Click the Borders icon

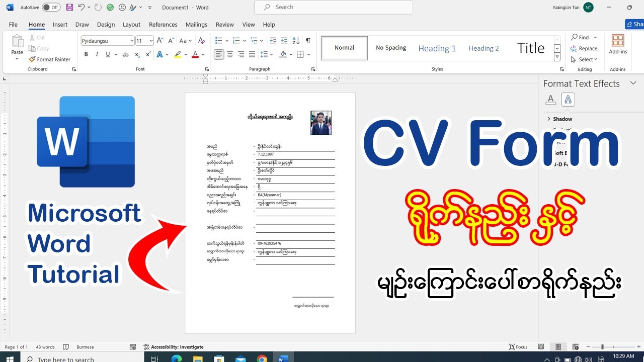tap(300, 54)
